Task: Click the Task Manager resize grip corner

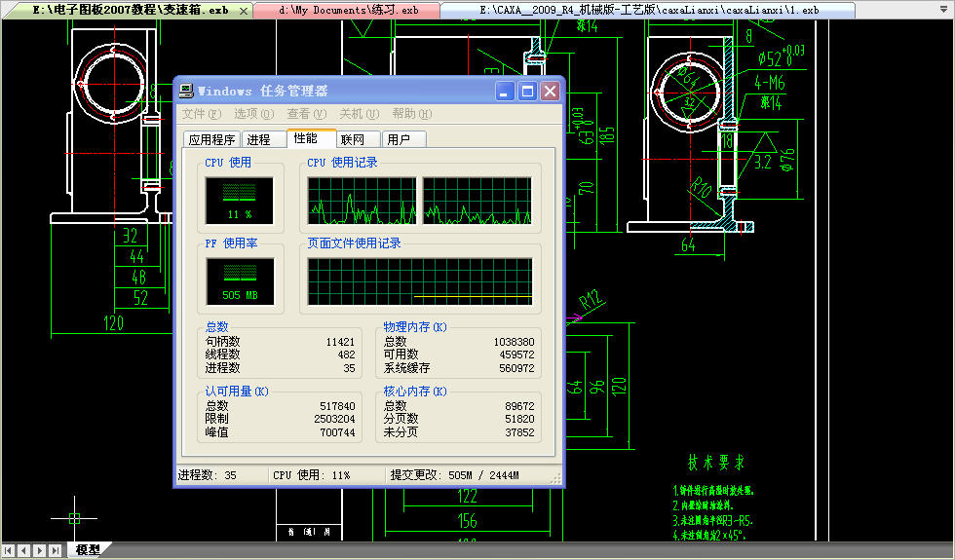Action: [555, 479]
